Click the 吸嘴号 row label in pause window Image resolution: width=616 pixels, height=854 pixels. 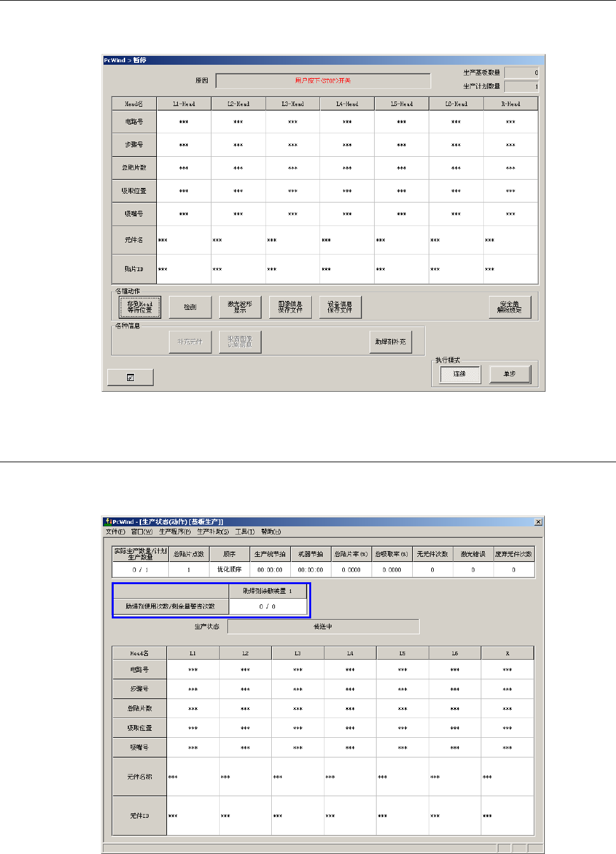coord(134,214)
